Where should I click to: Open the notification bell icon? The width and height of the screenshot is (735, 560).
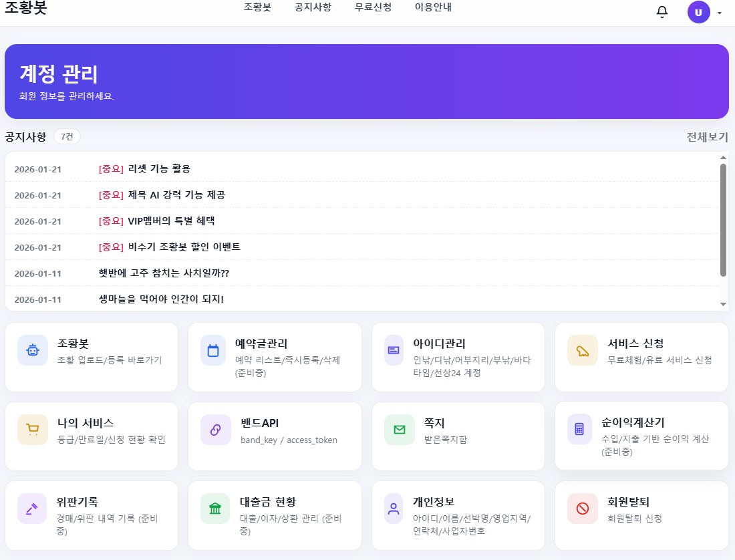pyautogui.click(x=662, y=12)
